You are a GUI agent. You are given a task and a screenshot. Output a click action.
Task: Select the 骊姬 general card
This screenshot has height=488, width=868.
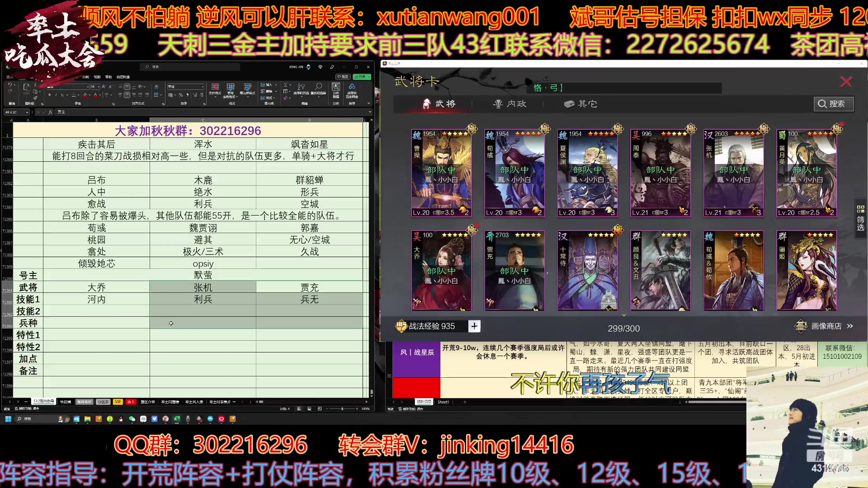[x=807, y=270]
